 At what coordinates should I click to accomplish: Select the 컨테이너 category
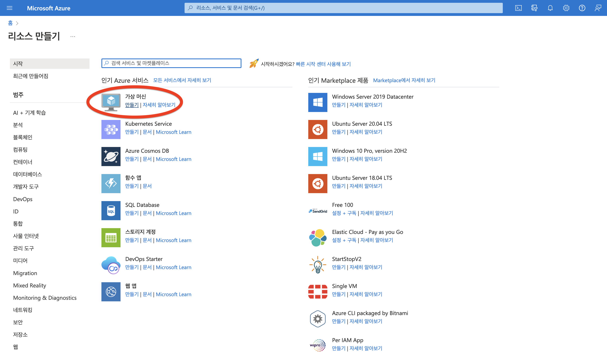coord(22,162)
